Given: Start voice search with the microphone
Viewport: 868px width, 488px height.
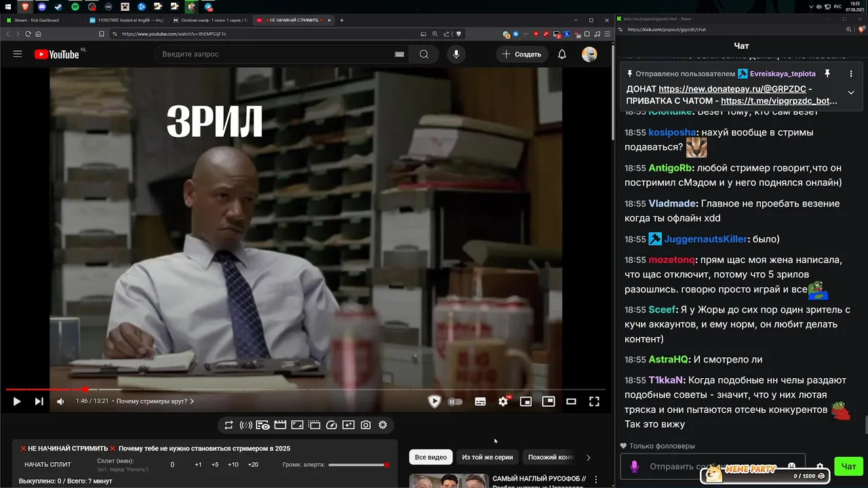Looking at the screenshot, I should click(x=456, y=54).
